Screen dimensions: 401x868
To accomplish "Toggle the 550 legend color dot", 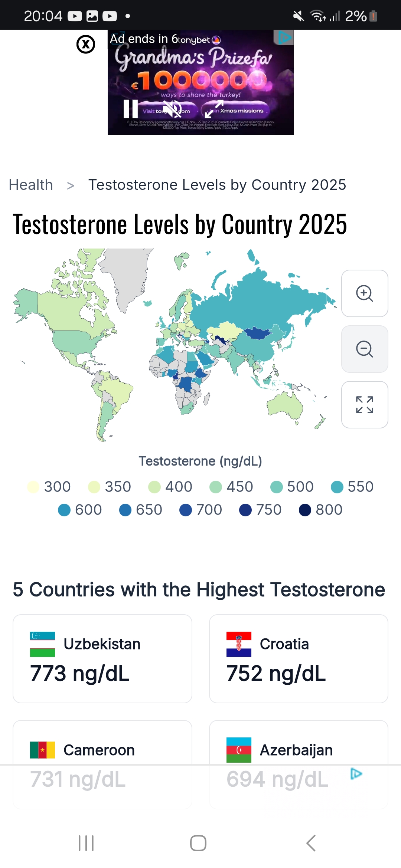I will [337, 487].
